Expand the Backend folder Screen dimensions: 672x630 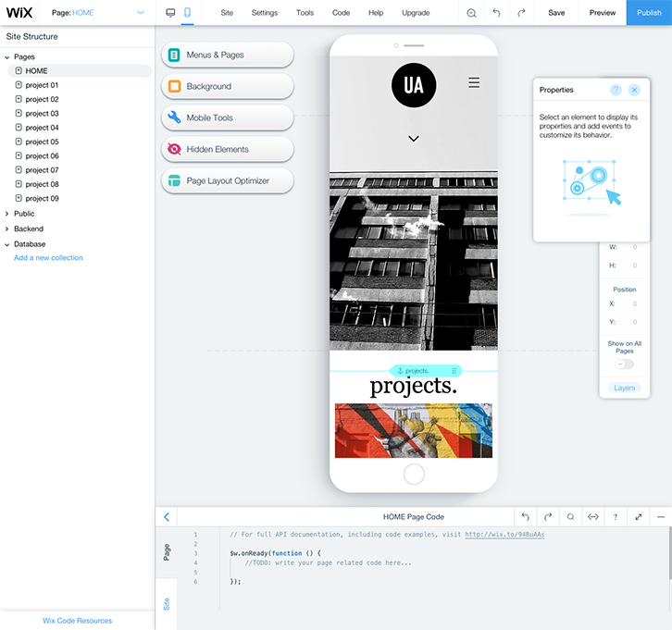click(6, 229)
